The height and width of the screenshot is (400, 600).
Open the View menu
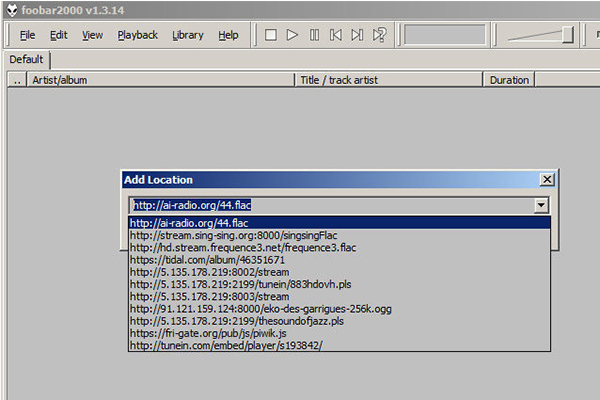[92, 35]
